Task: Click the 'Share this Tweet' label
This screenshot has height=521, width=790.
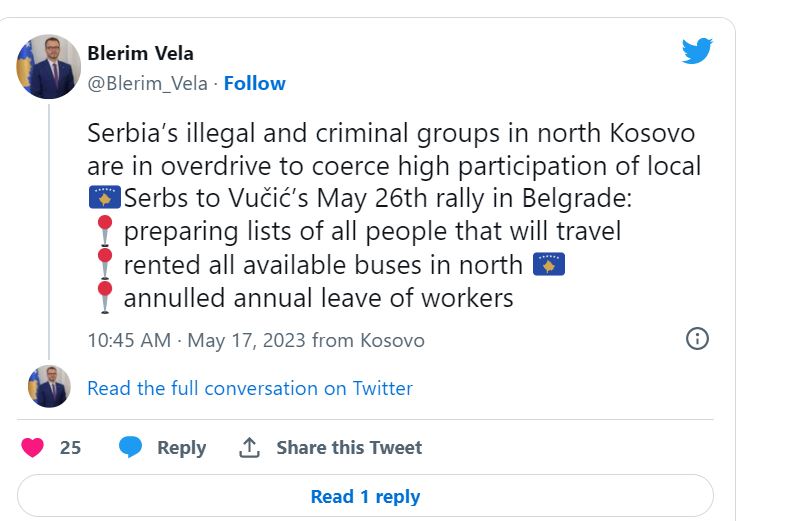Action: (349, 447)
